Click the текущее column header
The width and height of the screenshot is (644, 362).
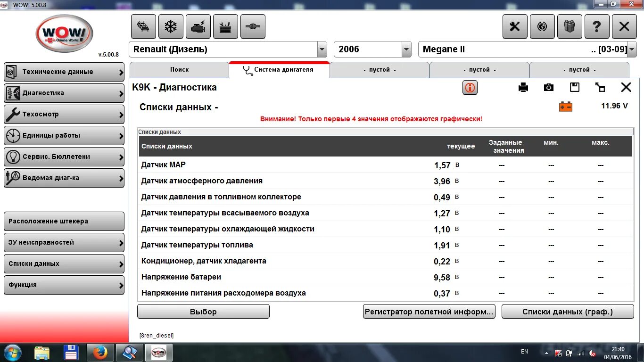tap(461, 147)
